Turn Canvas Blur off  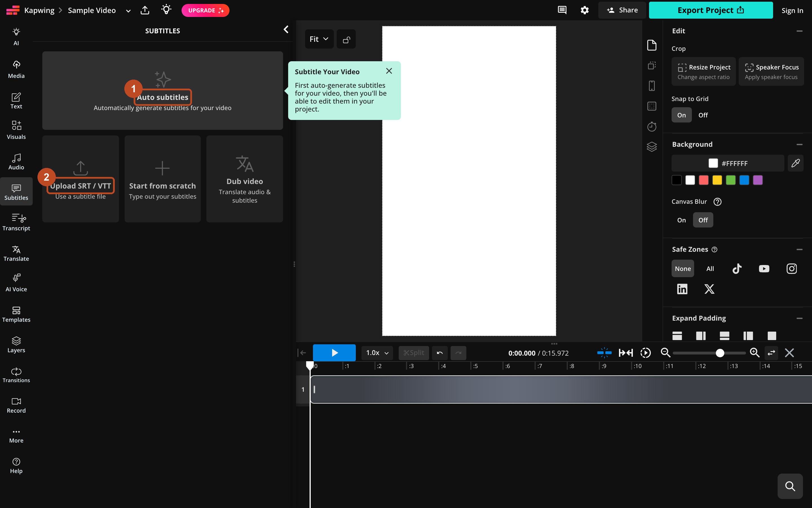tap(703, 220)
